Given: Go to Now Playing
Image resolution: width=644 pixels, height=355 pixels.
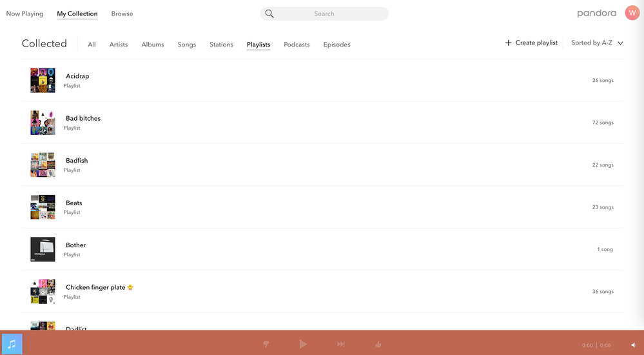Looking at the screenshot, I should click(24, 14).
